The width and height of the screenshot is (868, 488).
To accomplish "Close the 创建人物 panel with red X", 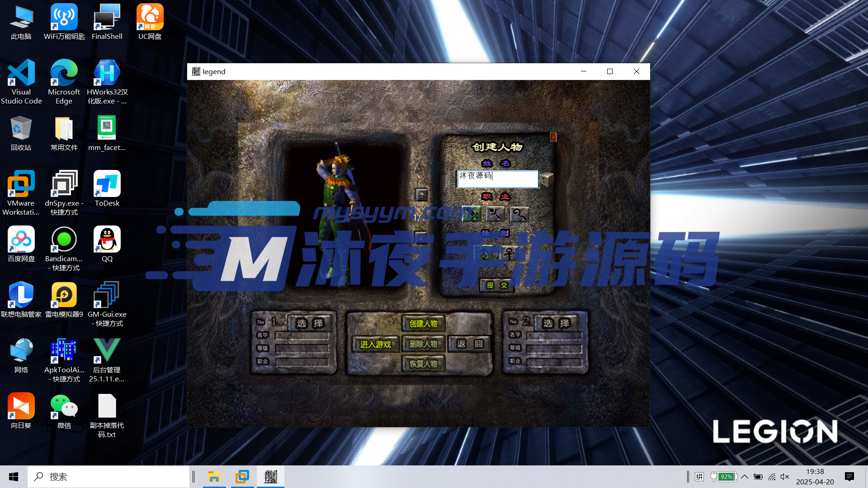I will (553, 137).
